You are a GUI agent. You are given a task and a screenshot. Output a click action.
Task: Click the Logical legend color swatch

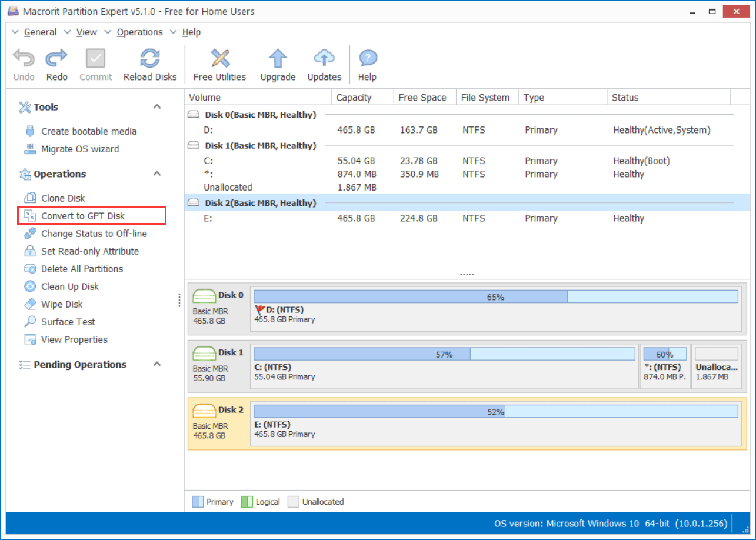[247, 502]
